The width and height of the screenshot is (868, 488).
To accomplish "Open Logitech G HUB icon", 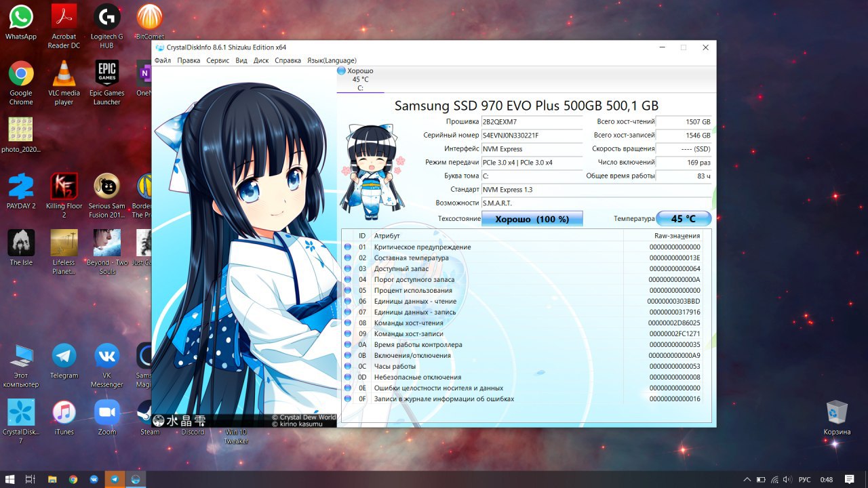I will (106, 26).
